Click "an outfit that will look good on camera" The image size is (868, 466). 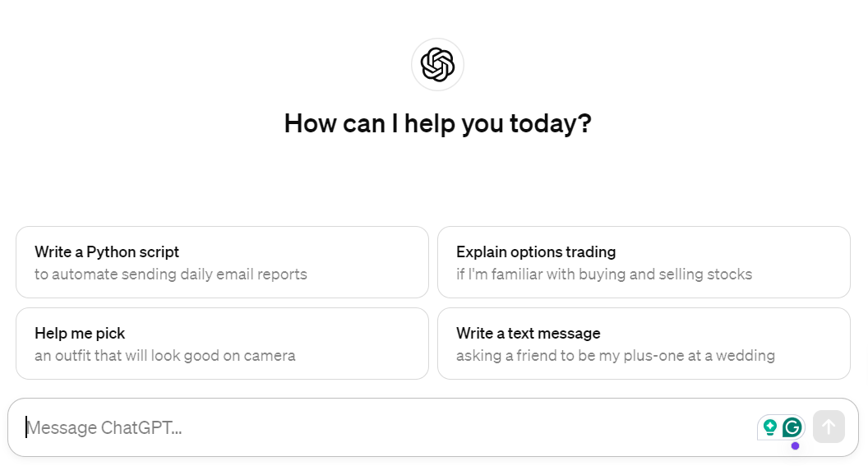tap(165, 356)
